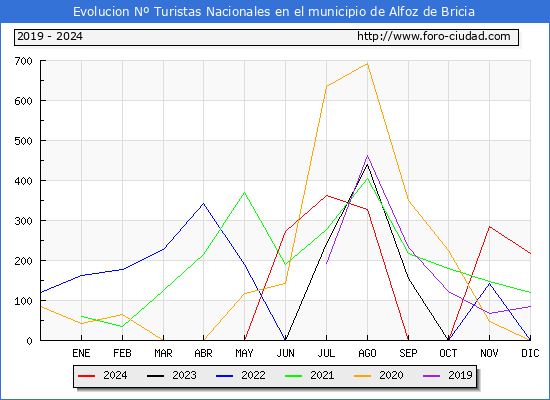550x400 pixels.
Task: Click the purple 2019 legend color line
Action: click(431, 376)
